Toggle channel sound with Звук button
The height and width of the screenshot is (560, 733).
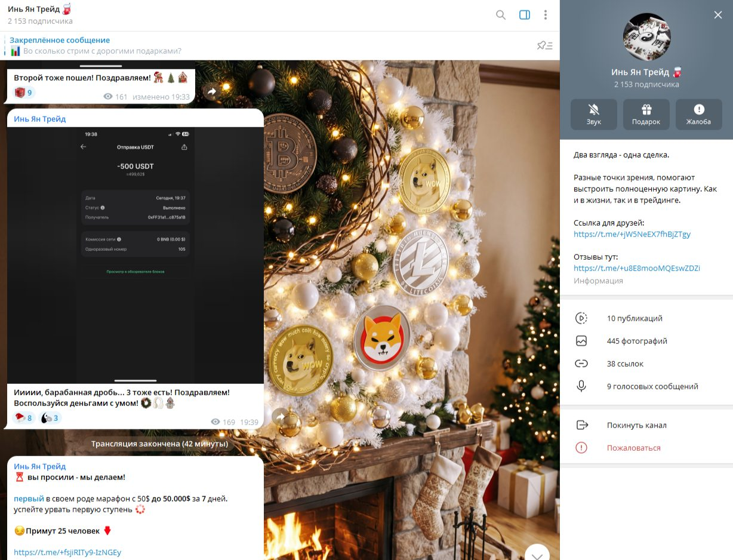[x=593, y=115]
